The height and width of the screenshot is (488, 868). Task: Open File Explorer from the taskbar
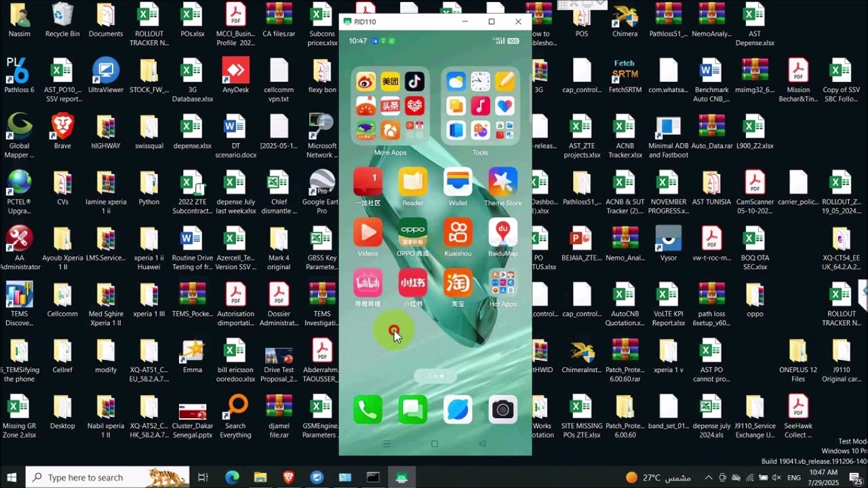click(x=260, y=477)
